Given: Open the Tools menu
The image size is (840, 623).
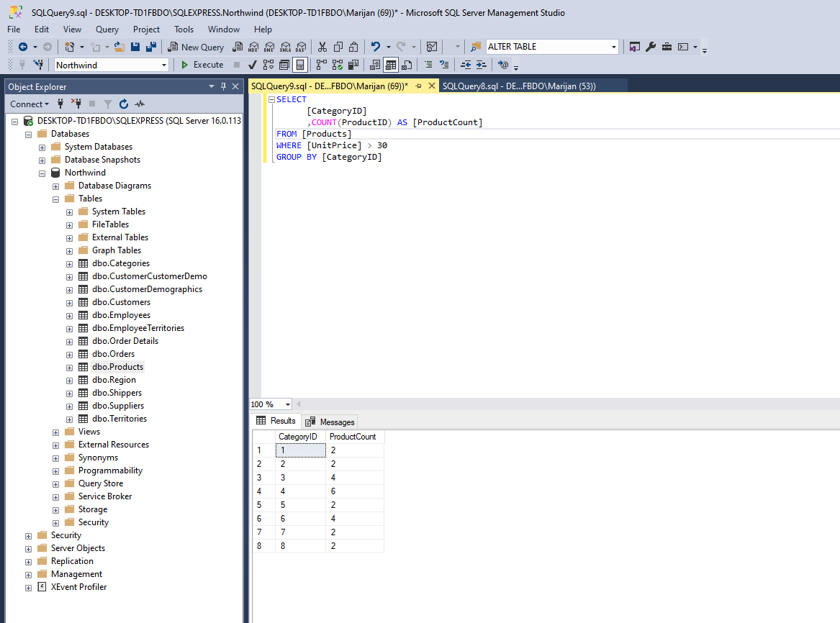Looking at the screenshot, I should coord(184,29).
